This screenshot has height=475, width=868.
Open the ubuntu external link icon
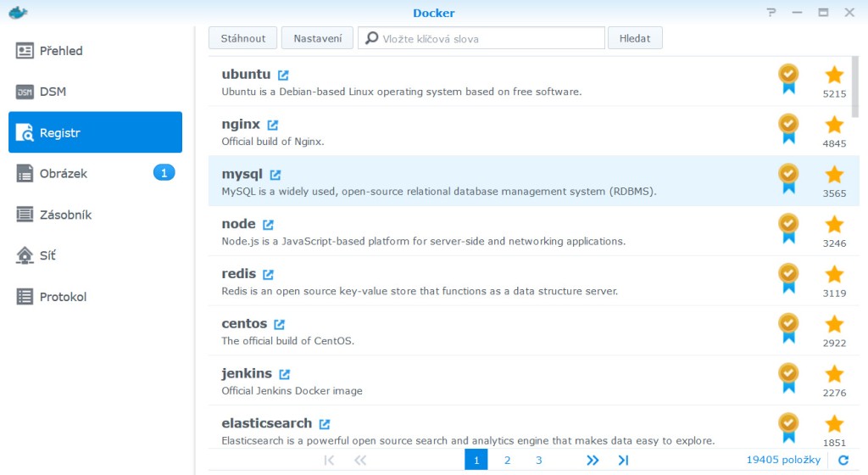click(283, 75)
